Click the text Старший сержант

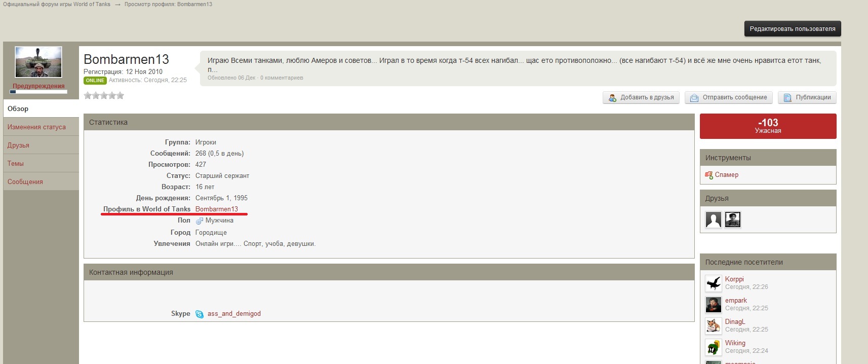(222, 175)
